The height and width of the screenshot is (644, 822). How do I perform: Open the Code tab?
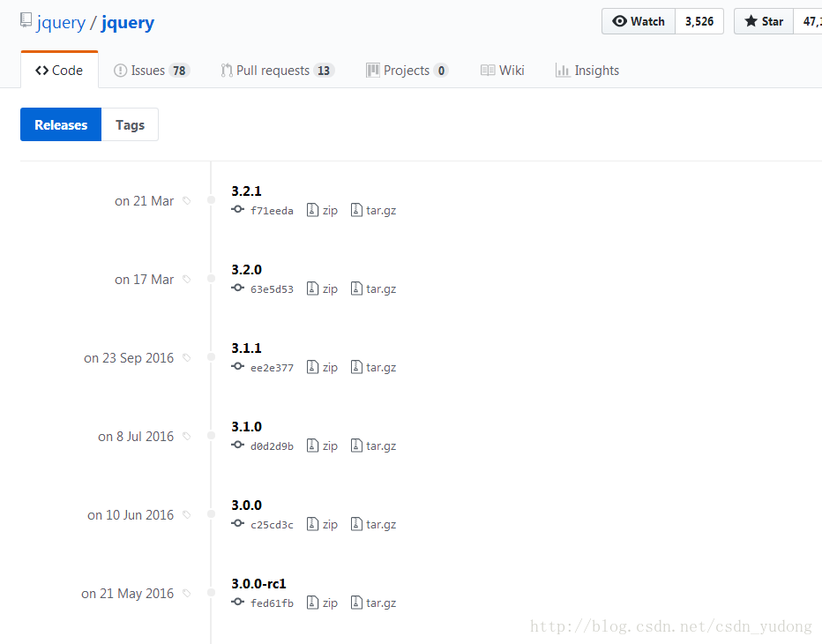click(x=59, y=71)
